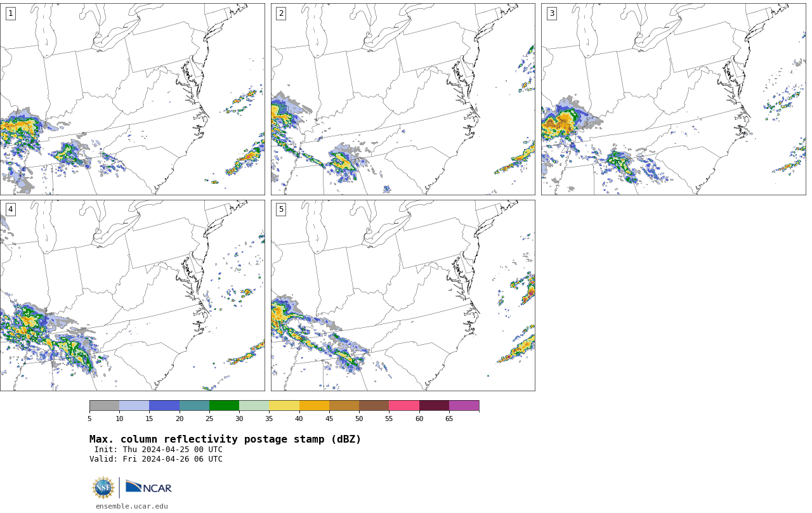The height and width of the screenshot is (513, 812).
Task: Click the colorbar tick label 5
Action: (89, 419)
